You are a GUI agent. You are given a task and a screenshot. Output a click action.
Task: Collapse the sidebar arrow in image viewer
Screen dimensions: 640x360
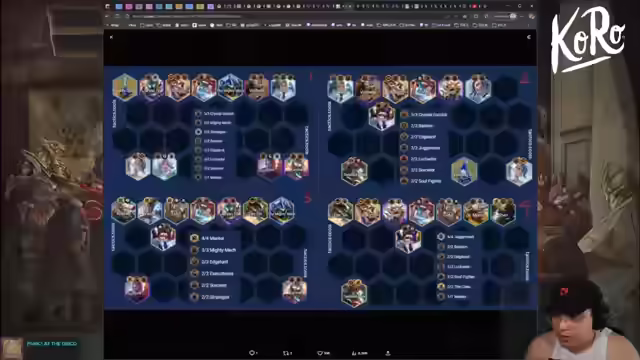[529, 37]
